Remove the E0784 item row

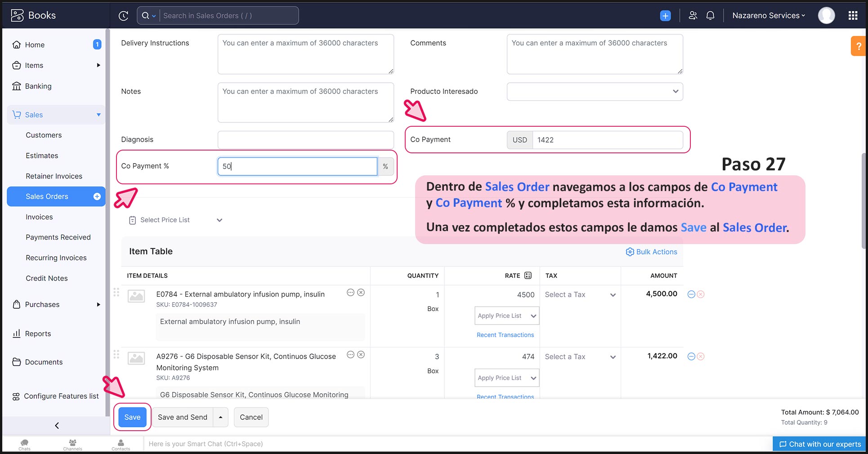pos(701,294)
